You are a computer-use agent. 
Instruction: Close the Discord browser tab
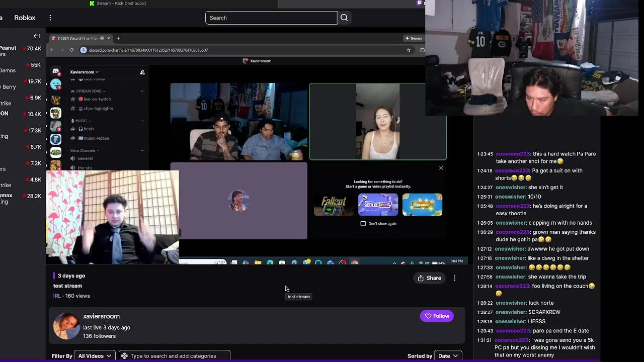click(108, 38)
